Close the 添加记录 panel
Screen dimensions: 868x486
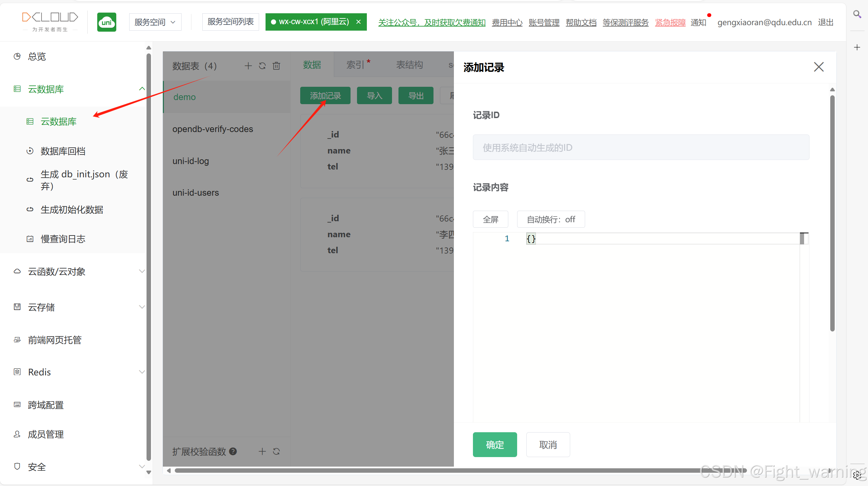819,67
